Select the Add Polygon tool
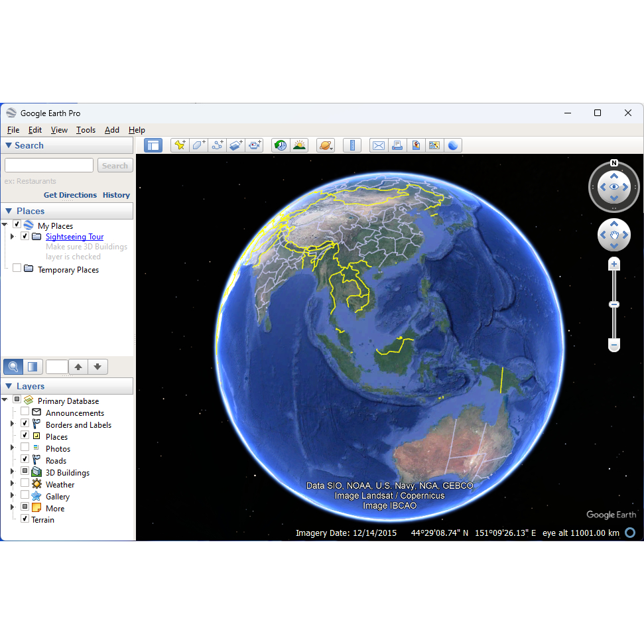The image size is (644, 644). [x=198, y=145]
